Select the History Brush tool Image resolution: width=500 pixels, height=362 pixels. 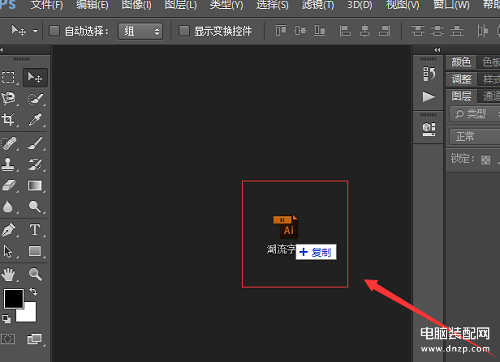35,164
